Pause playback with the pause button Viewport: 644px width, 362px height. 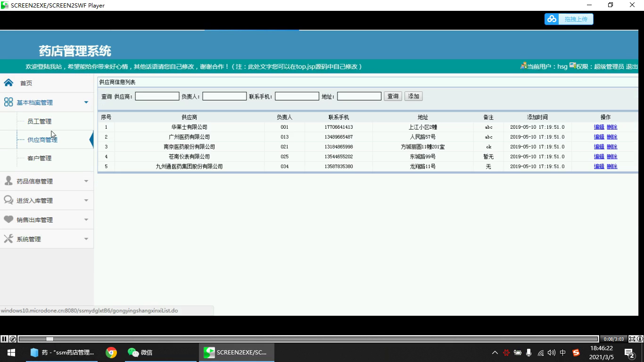[4, 339]
